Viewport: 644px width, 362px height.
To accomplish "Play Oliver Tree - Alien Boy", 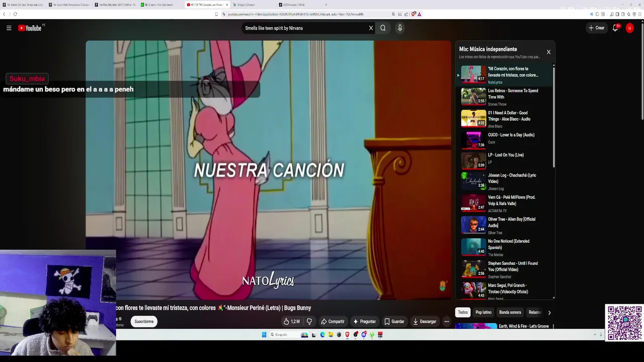I will click(x=506, y=226).
